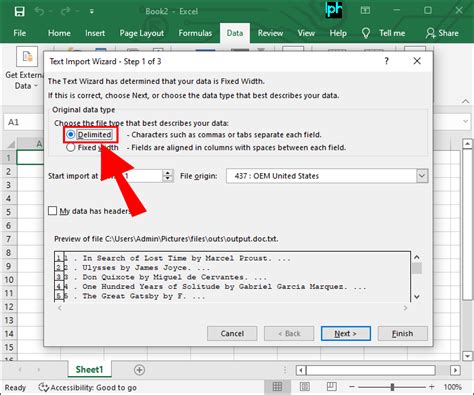Click preview horizontal scroll left arrow
The width and height of the screenshot is (474, 395).
coord(60,308)
